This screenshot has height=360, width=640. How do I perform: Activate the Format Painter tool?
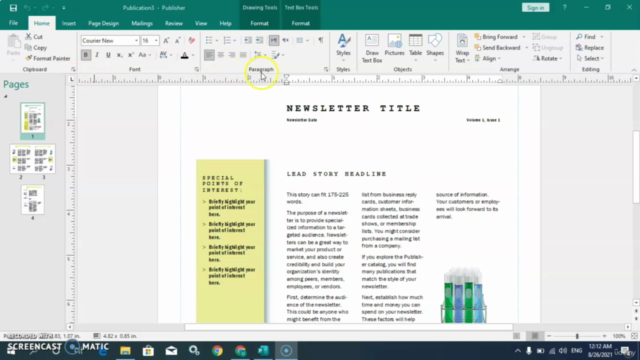48,58
